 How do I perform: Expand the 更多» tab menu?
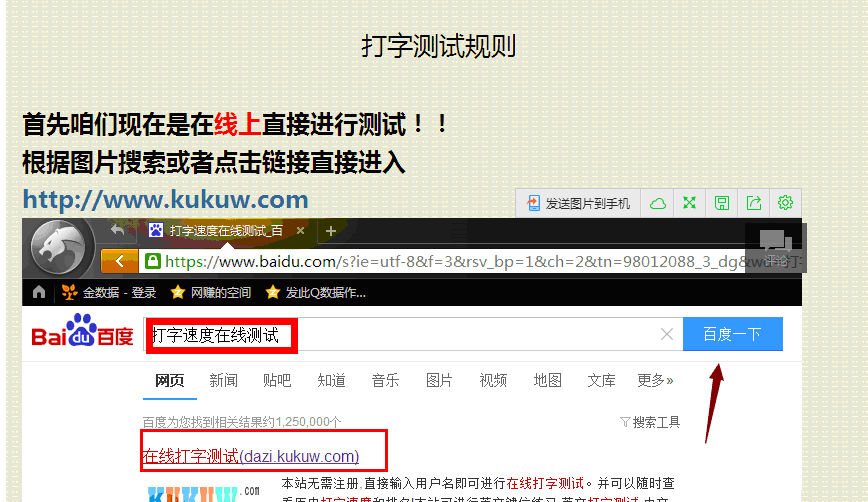pyautogui.click(x=655, y=381)
